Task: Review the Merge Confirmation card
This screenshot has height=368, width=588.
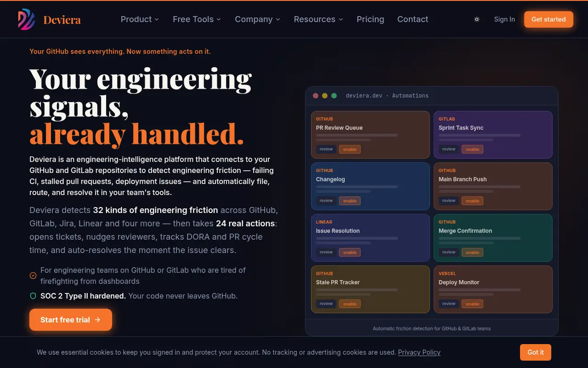Action: (x=449, y=252)
